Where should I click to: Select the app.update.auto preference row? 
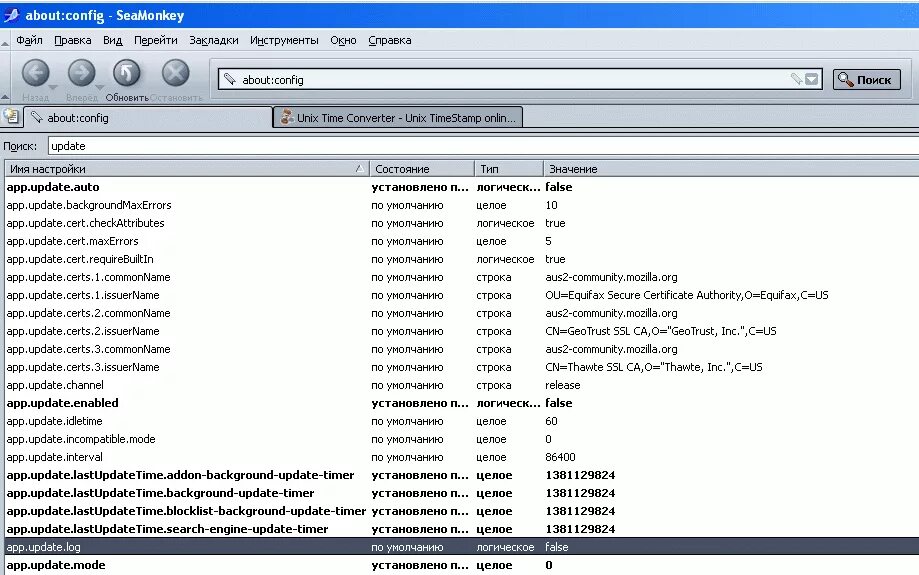[462, 187]
